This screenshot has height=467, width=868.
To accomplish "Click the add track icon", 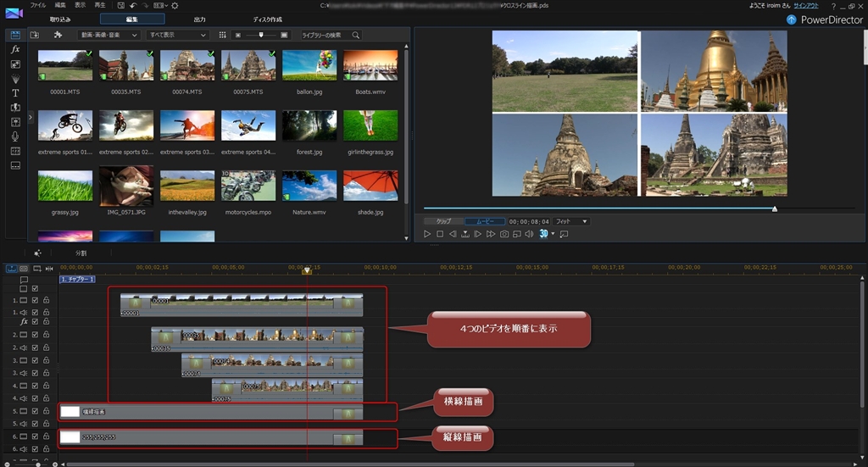I will point(37,269).
